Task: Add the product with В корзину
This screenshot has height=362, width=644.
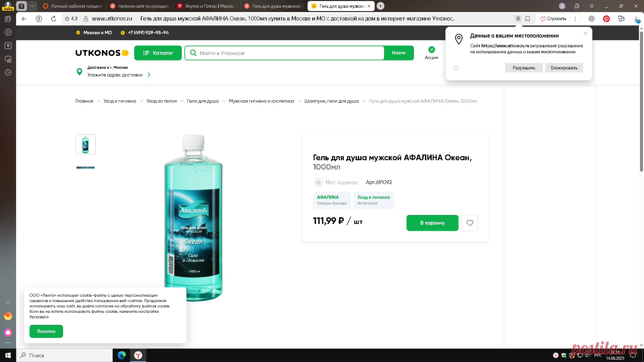Action: click(432, 223)
